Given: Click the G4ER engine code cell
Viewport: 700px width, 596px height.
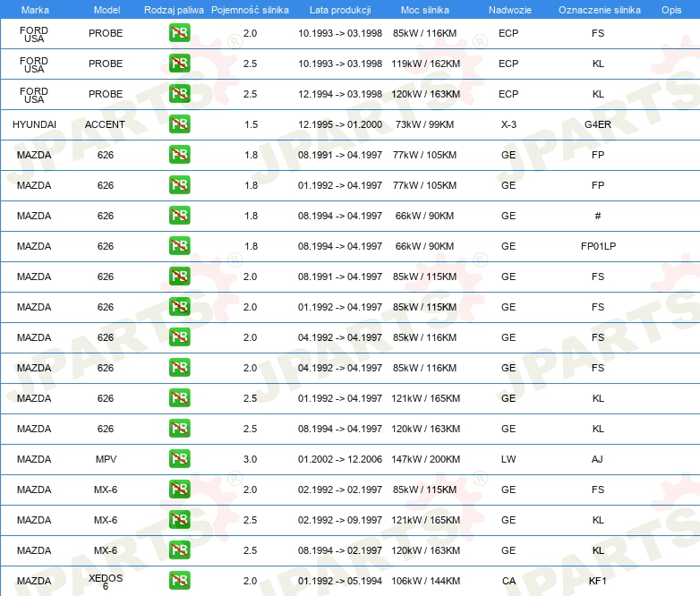Looking at the screenshot, I should coord(598,124).
